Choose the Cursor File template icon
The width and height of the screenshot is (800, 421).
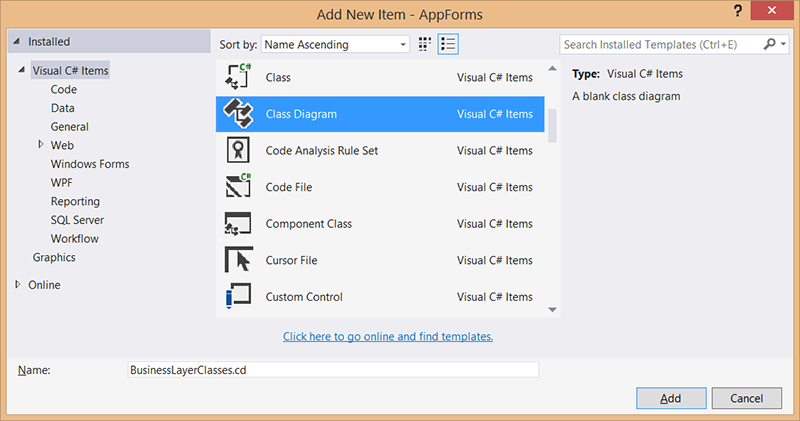tap(238, 260)
